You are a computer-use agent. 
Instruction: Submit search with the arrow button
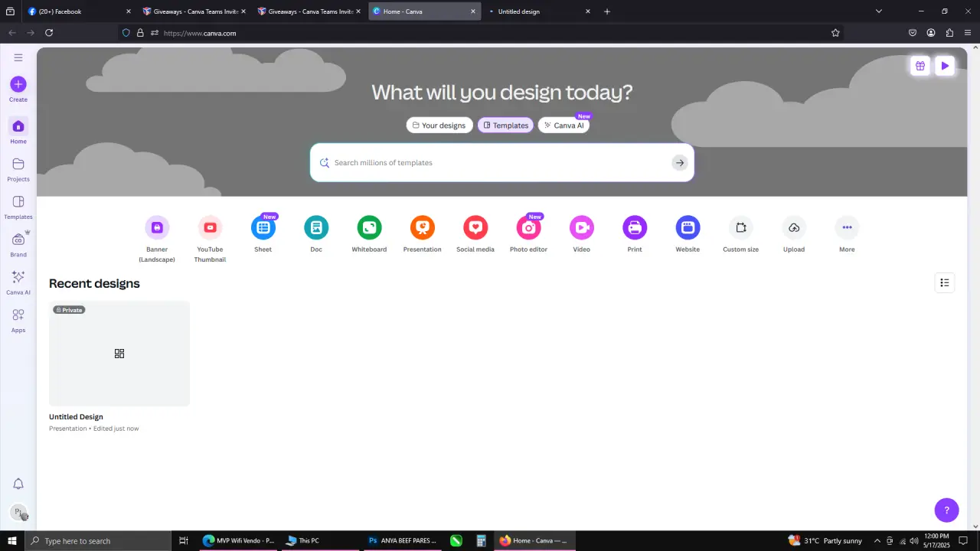[679, 162]
